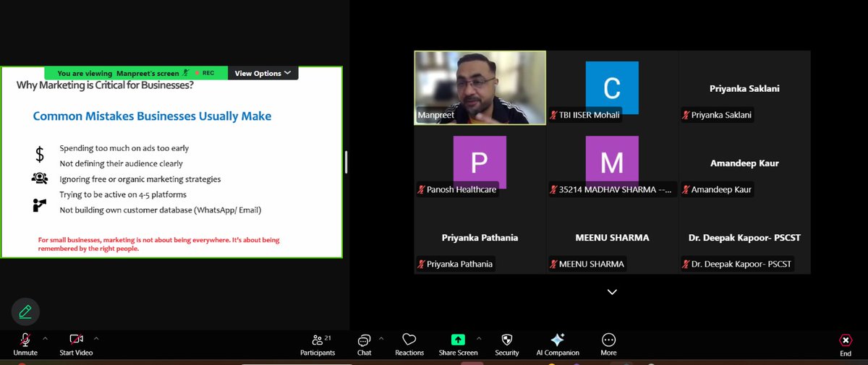The width and height of the screenshot is (868, 365).
Task: Open Reactions heart icon
Action: 409,344
